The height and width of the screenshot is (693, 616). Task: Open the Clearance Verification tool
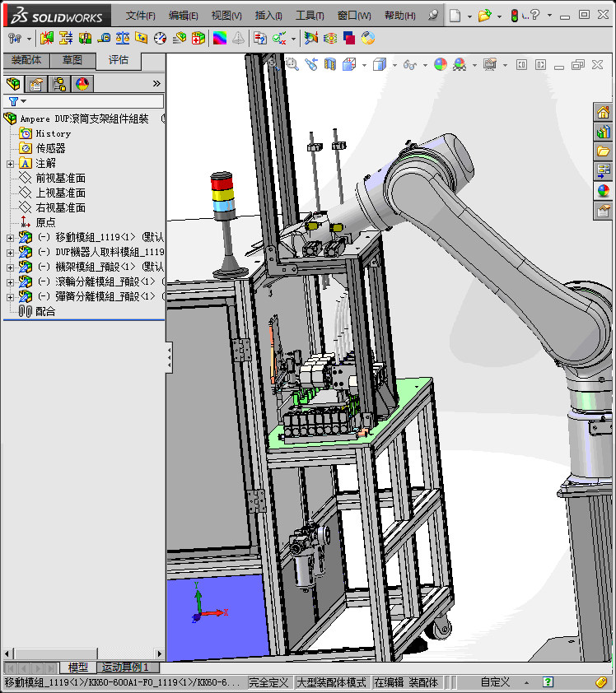(x=66, y=39)
